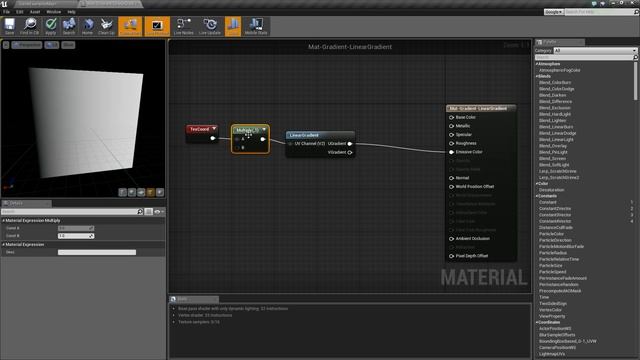Screen dimensions: 640x360
Task: Toggle Live Nodes in the toolbar
Action: [x=184, y=26]
